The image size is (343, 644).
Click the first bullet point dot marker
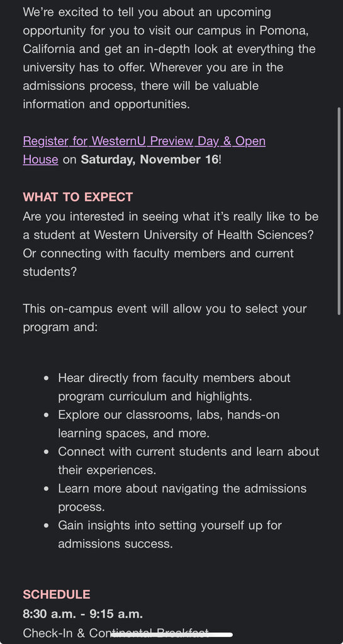click(x=47, y=378)
